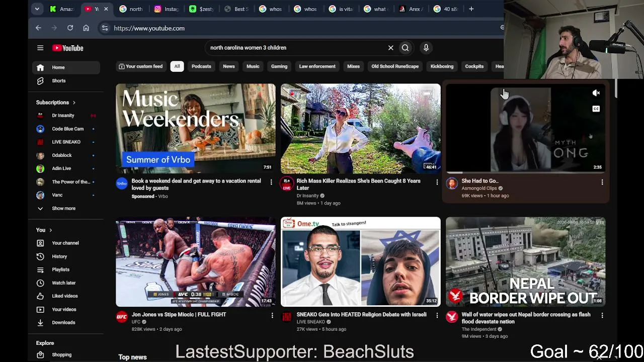
Task: Play the Nepal Border Wipe Out thumbnail
Action: pos(526,262)
